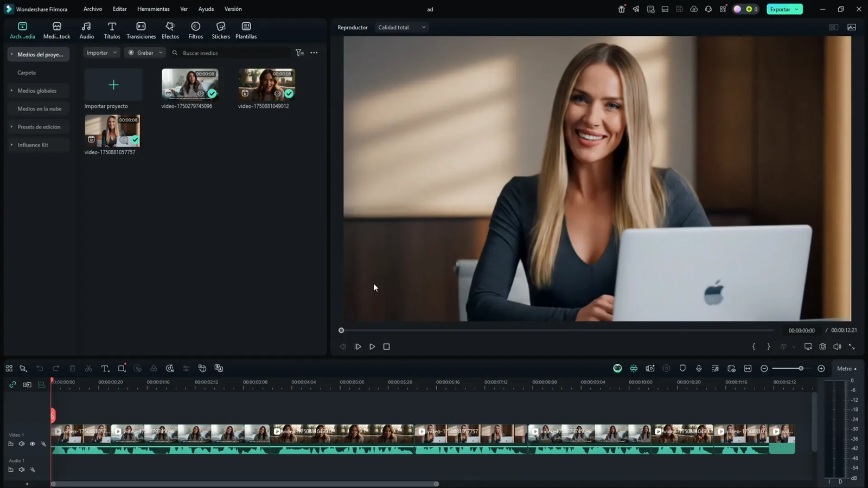This screenshot has width=868, height=488.
Task: Open the Plantillas panel
Action: pos(246,30)
